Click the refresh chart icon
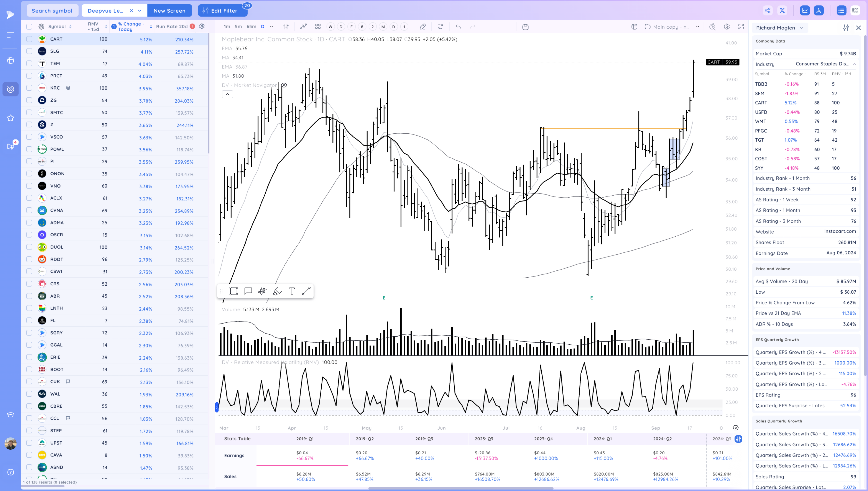 tap(440, 27)
